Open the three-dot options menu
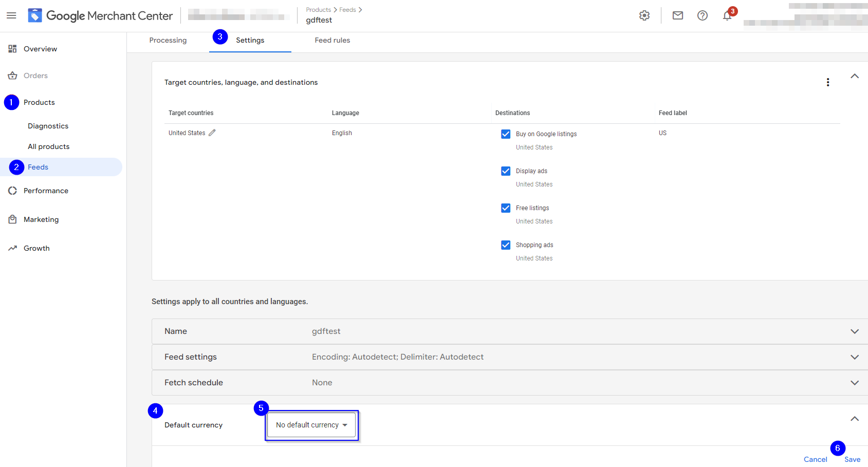 click(x=828, y=82)
